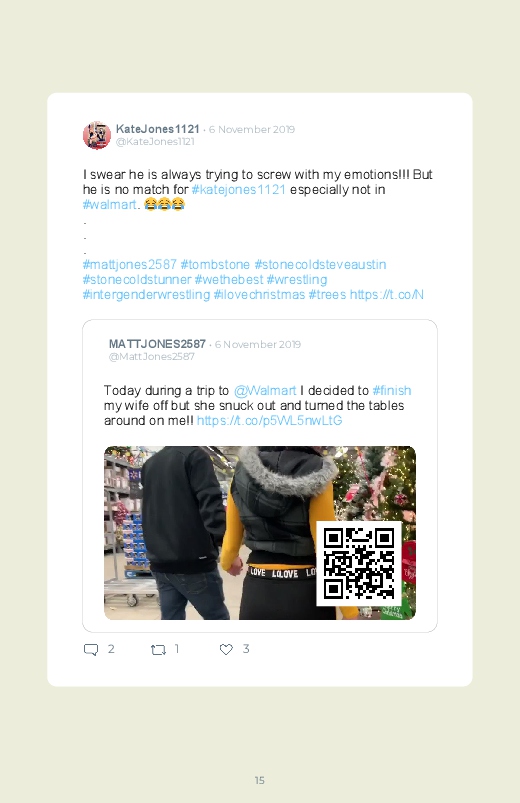Open the #finish hashtag in quote
The width and height of the screenshot is (520, 803).
coord(392,391)
